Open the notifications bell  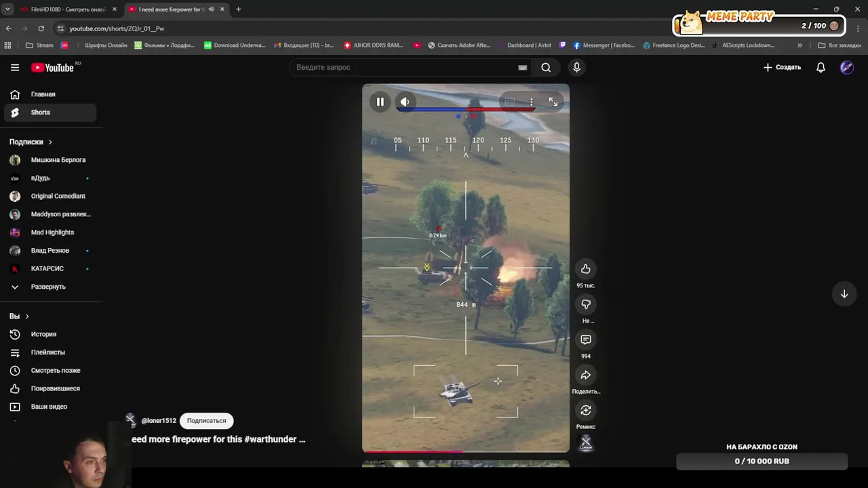[821, 67]
